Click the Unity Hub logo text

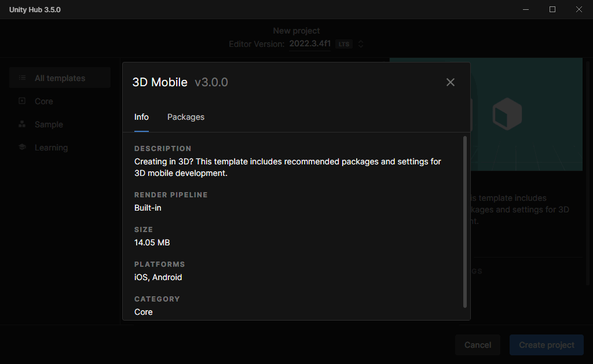click(34, 9)
